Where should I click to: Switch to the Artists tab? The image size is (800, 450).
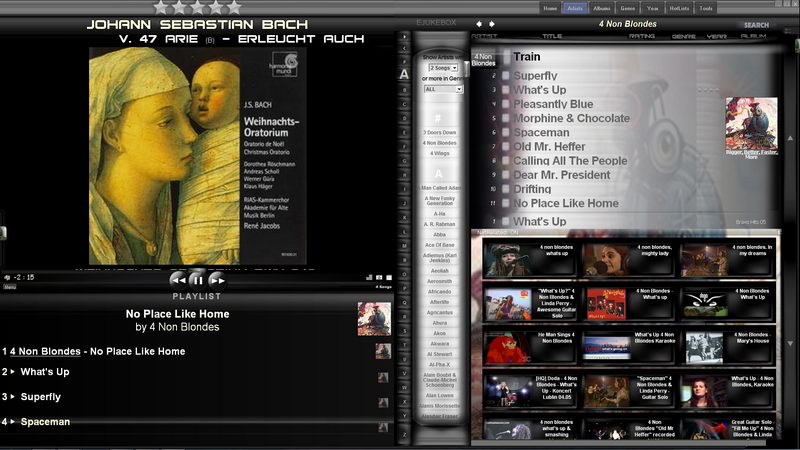[575, 8]
